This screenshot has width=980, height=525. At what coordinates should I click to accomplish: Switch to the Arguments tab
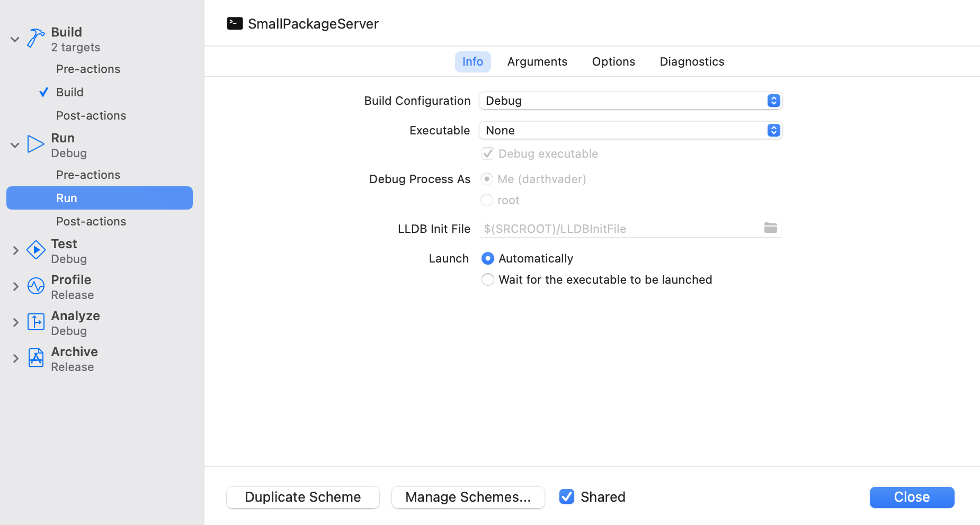pyautogui.click(x=537, y=62)
